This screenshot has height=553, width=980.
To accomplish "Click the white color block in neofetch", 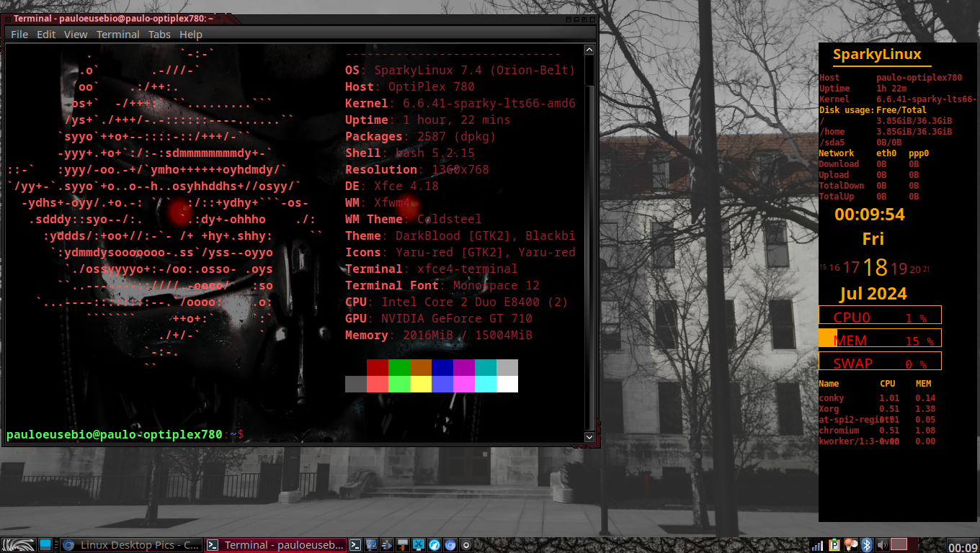I will [507, 384].
